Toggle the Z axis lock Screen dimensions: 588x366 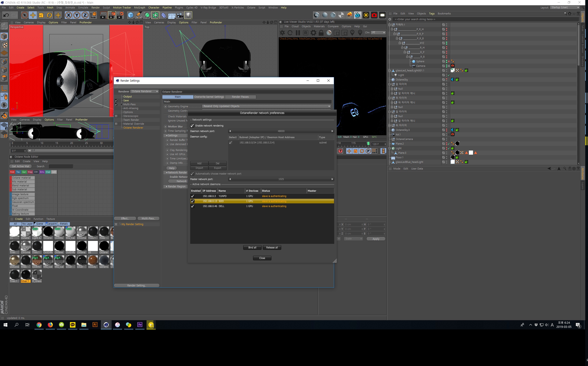click(x=85, y=15)
